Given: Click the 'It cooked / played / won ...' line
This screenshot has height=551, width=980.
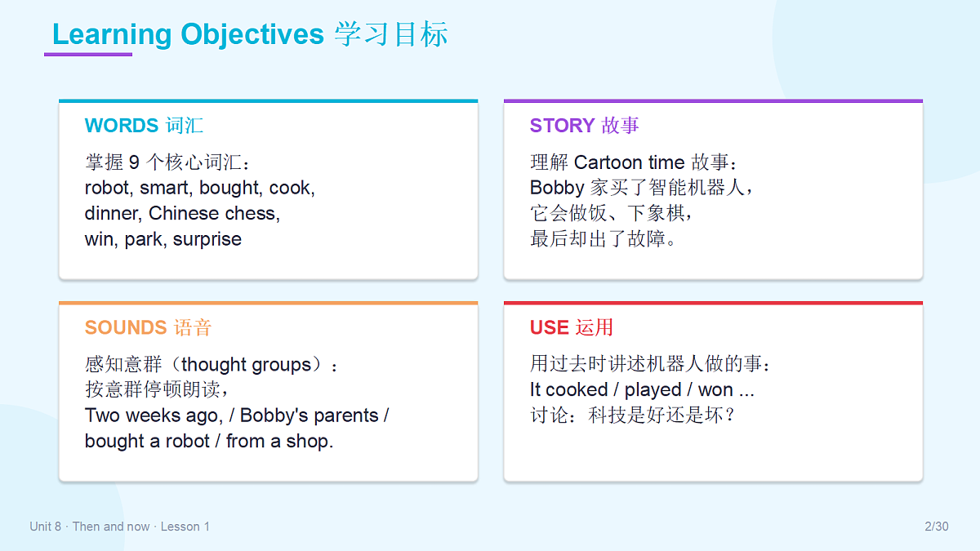Looking at the screenshot, I should point(642,389).
